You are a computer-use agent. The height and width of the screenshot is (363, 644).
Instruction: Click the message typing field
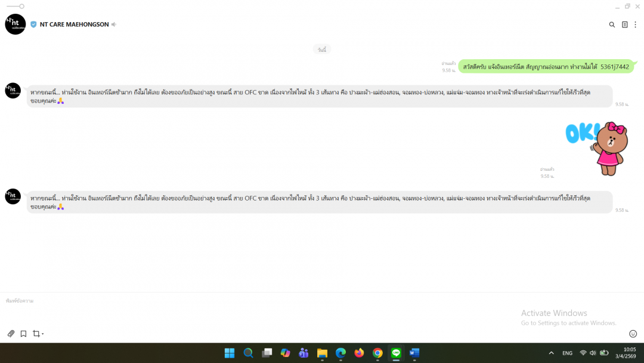tap(239, 309)
